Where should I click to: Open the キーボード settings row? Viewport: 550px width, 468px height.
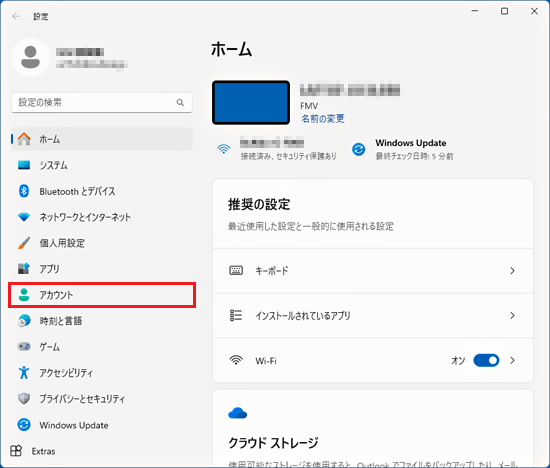[373, 270]
